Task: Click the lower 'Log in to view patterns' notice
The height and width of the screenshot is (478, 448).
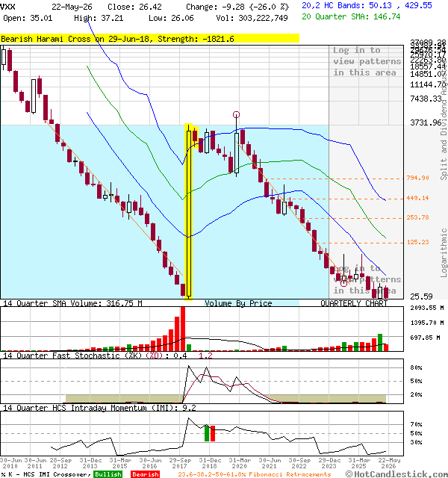Action: pyautogui.click(x=367, y=279)
